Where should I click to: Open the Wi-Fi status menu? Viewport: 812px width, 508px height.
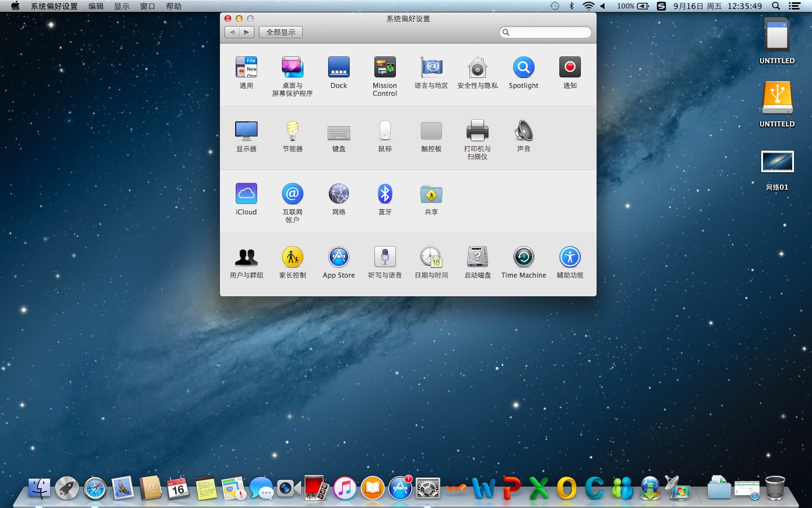pyautogui.click(x=588, y=6)
